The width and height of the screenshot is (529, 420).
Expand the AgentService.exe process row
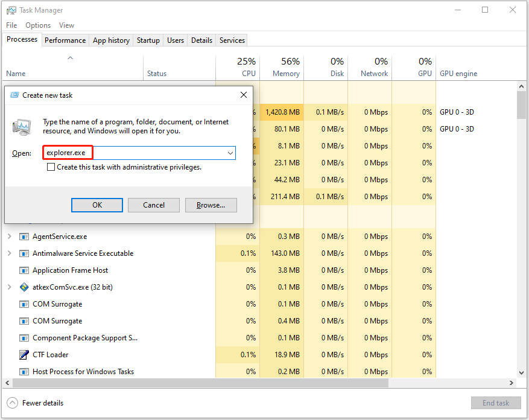click(x=10, y=237)
